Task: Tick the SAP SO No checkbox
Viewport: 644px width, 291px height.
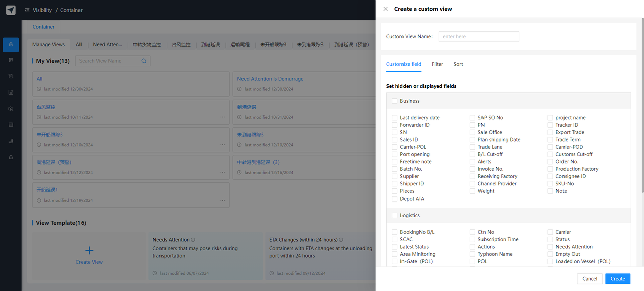Action: click(472, 118)
